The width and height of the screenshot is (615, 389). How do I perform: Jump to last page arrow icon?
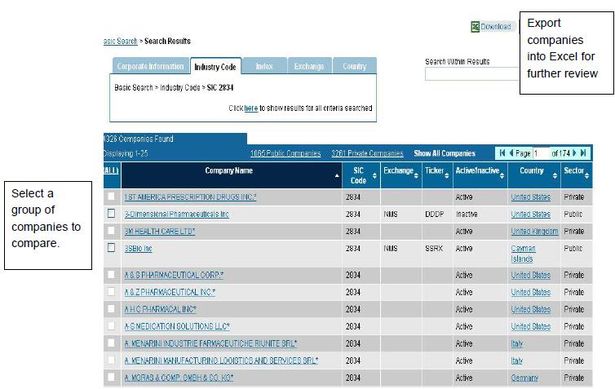coord(583,153)
